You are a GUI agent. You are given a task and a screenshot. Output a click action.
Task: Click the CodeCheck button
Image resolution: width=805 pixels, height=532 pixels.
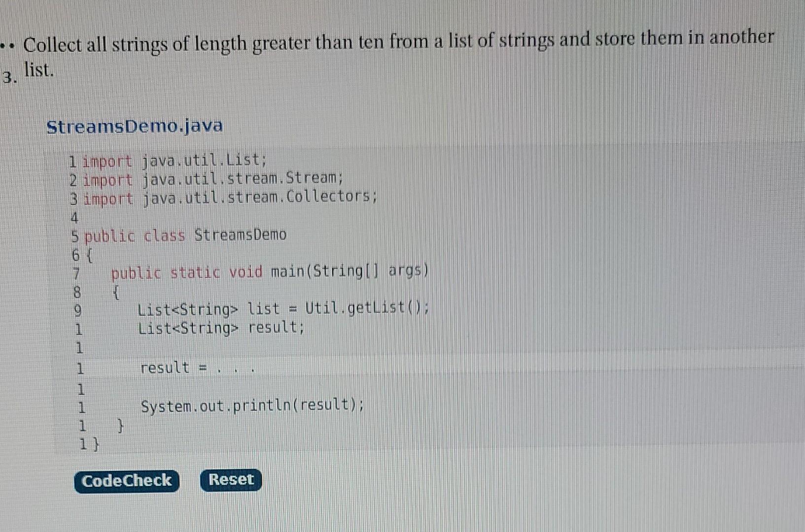point(127,481)
